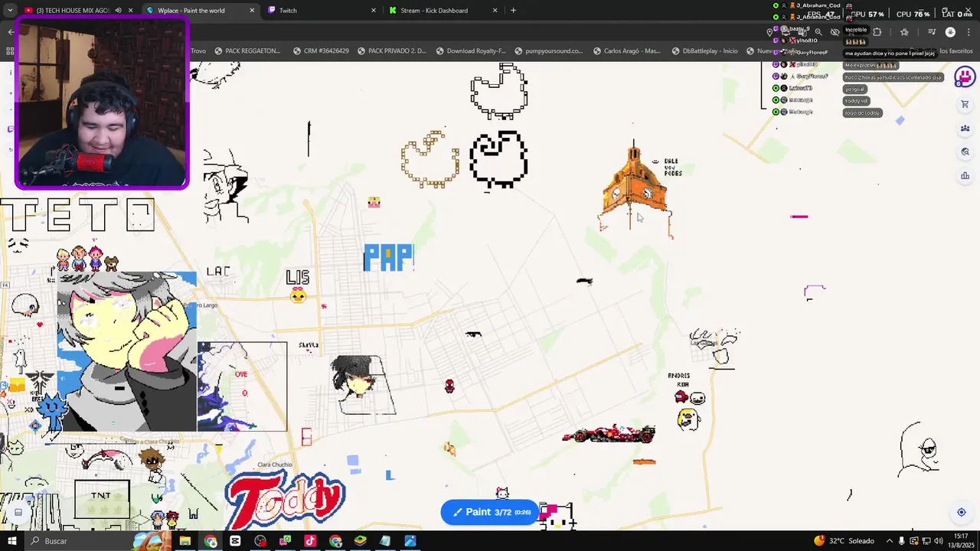Click the map search globe icon
The height and width of the screenshot is (551, 980).
coord(965,152)
